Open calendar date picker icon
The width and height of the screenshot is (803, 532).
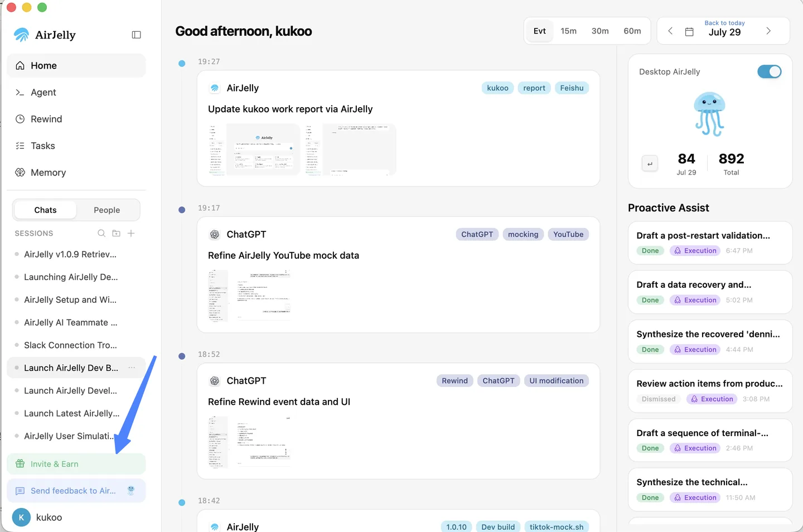689,31
